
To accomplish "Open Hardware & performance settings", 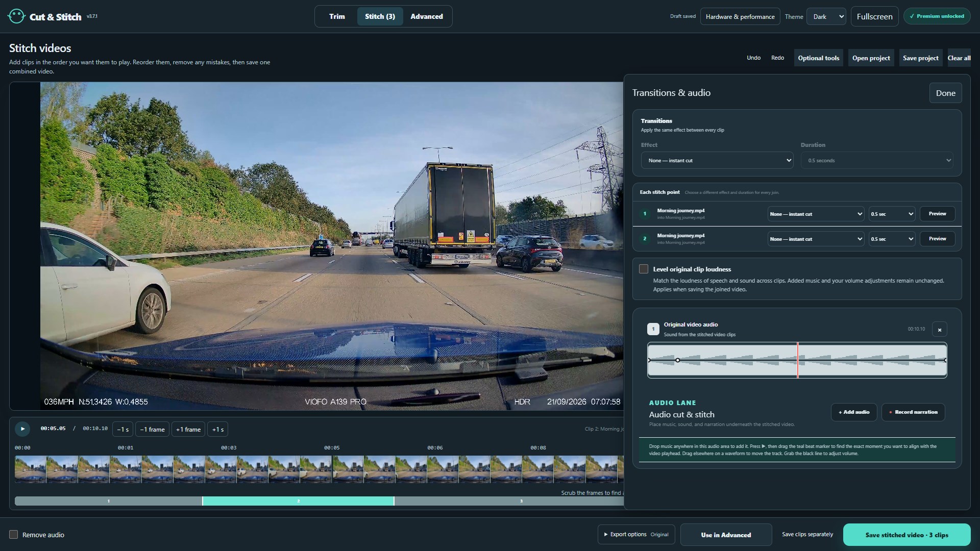I will (740, 16).
